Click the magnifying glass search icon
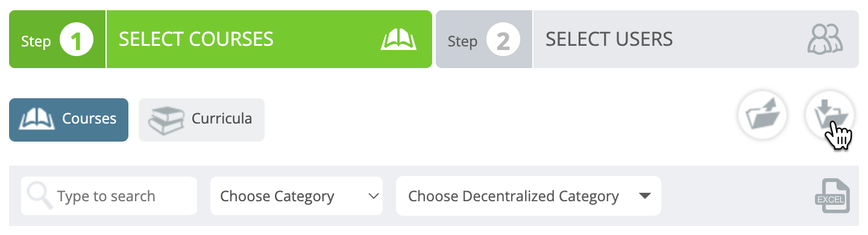Image resolution: width=868 pixels, height=235 pixels. 40,195
